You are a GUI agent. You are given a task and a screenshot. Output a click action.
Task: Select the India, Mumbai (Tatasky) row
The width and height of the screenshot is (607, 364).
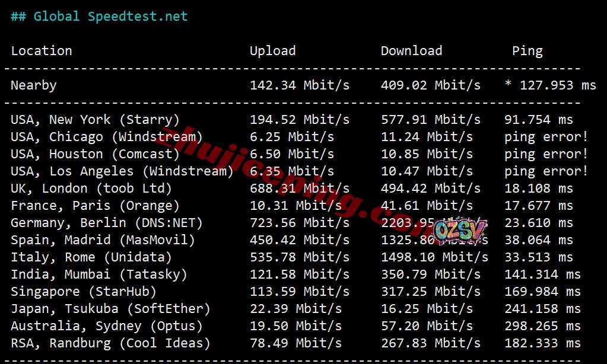tap(99, 274)
